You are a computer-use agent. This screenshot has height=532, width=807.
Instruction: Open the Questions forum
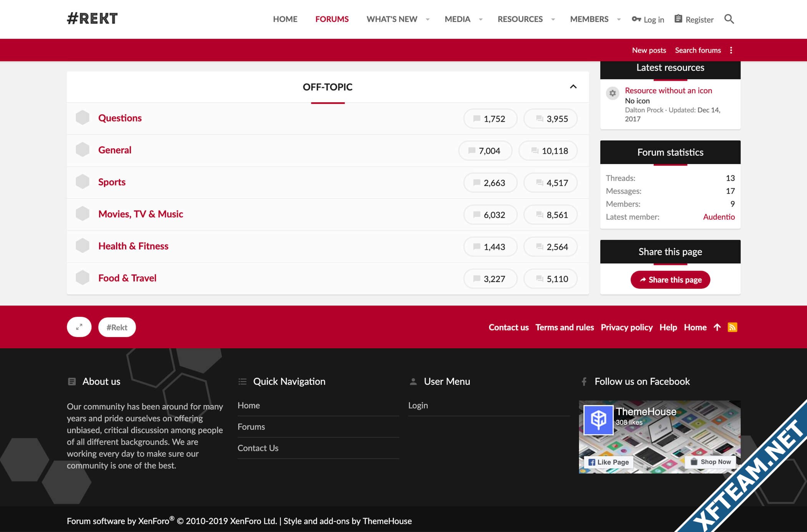(x=120, y=118)
